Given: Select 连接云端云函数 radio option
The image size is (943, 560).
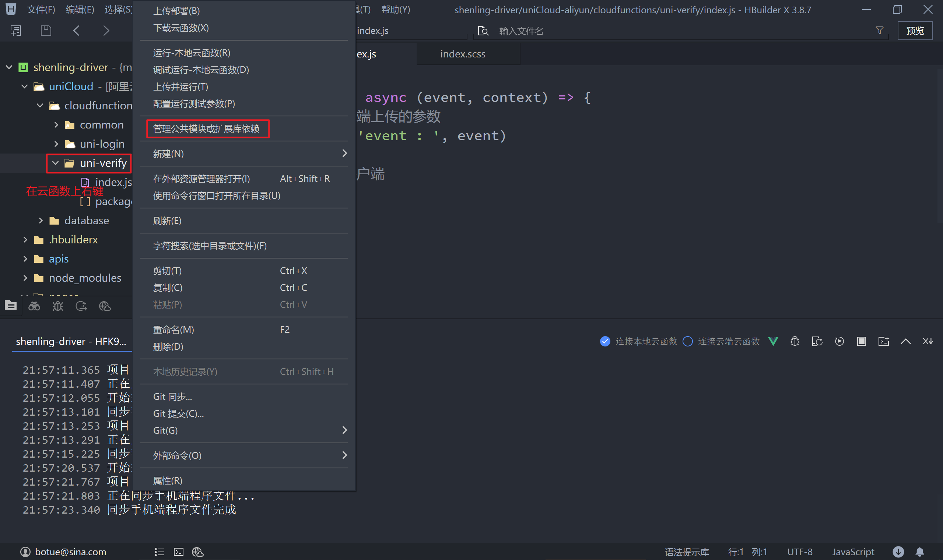Looking at the screenshot, I should (x=688, y=342).
